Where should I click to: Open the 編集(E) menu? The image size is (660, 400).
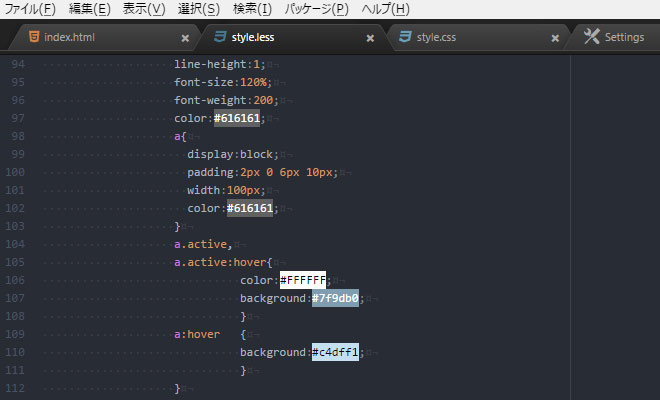click(90, 9)
